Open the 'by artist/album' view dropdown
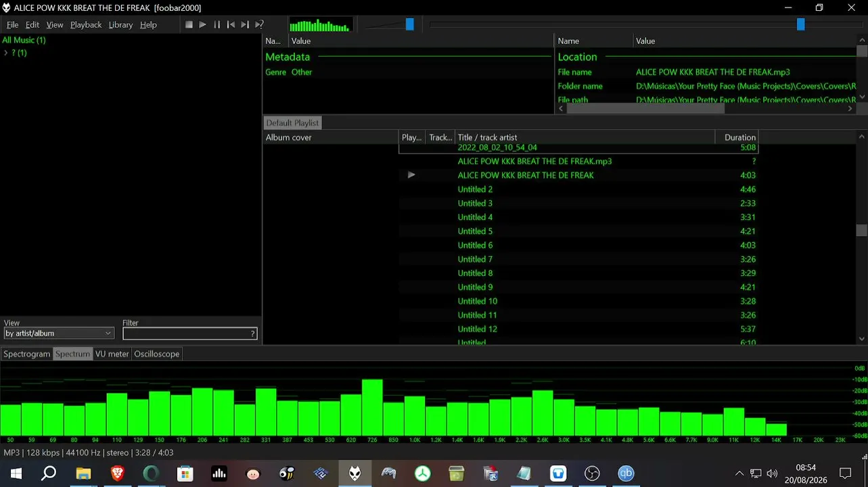868x487 pixels. pos(58,333)
